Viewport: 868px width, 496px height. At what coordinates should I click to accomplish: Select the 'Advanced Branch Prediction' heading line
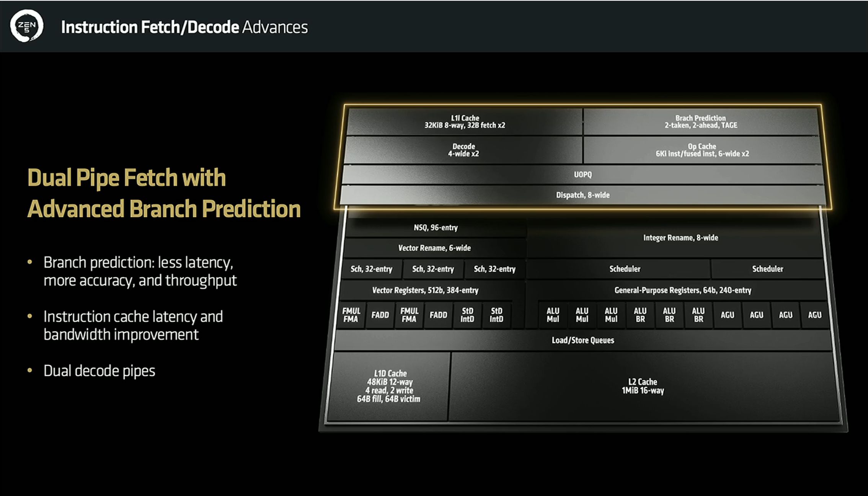164,209
